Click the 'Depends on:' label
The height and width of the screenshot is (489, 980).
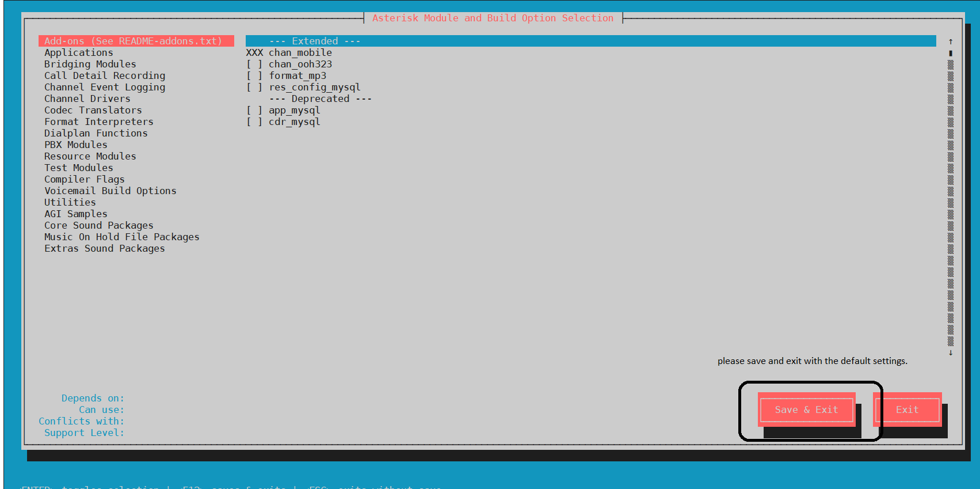[x=93, y=398]
